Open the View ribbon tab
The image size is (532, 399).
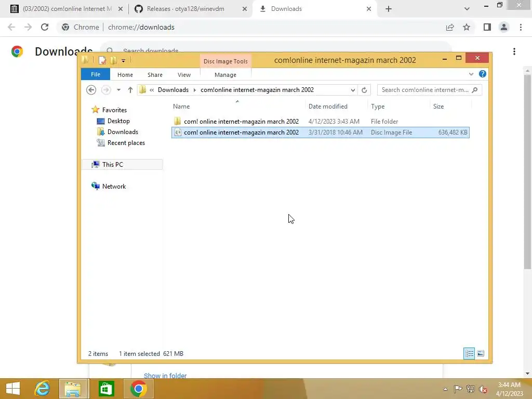tap(184, 75)
